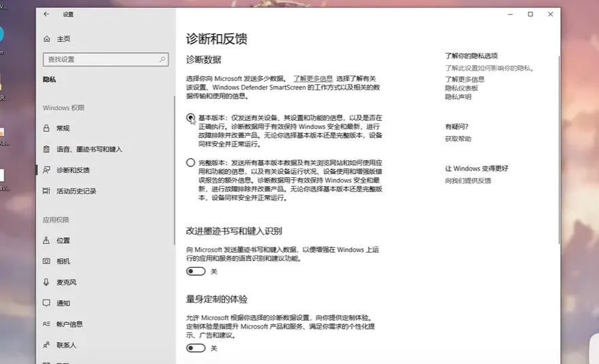This screenshot has height=364, width=599.
Task: Open the 主页 home icon
Action: 47,39
